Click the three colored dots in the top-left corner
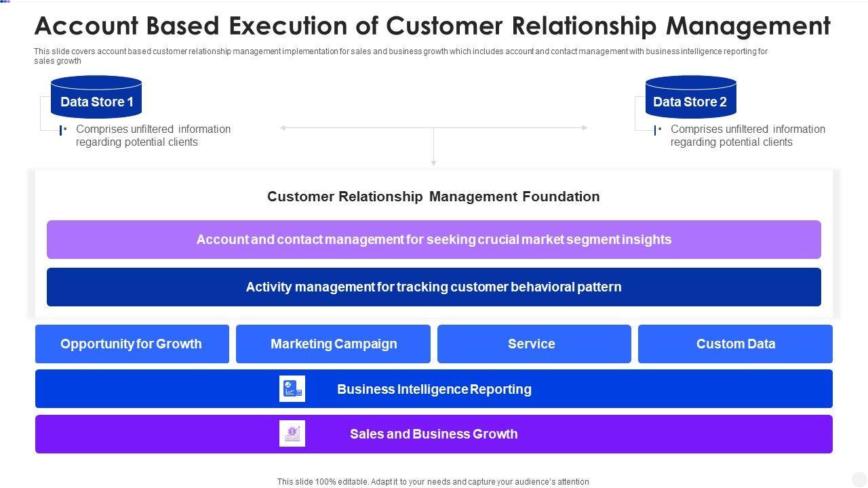This screenshot has width=868, height=488. pyautogui.click(x=5, y=2)
